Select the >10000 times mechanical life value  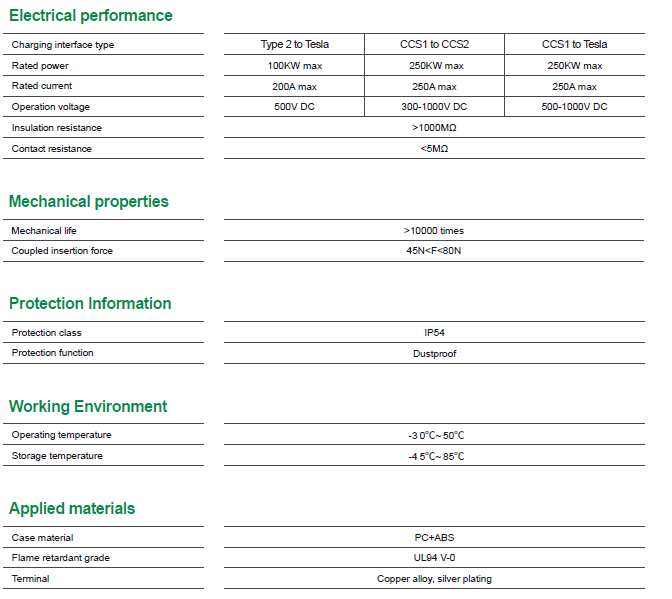coord(434,231)
